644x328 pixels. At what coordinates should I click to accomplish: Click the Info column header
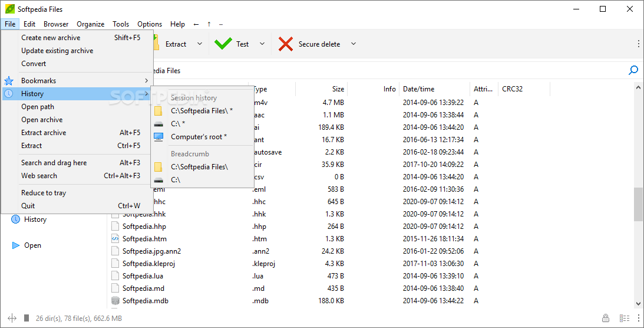coord(373,88)
